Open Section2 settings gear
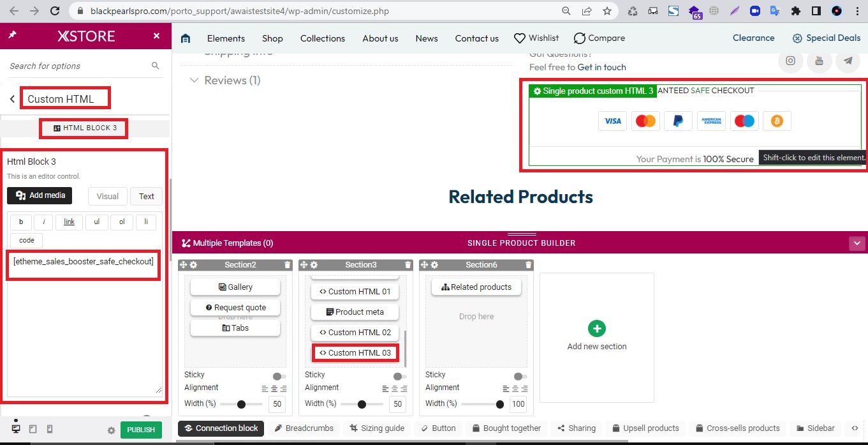Image resolution: width=868 pixels, height=445 pixels. click(x=193, y=265)
